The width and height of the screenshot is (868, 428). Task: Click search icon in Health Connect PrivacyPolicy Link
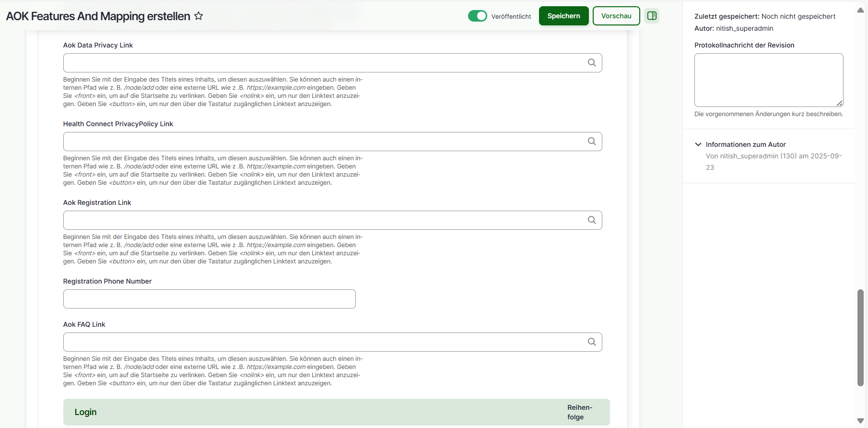592,142
